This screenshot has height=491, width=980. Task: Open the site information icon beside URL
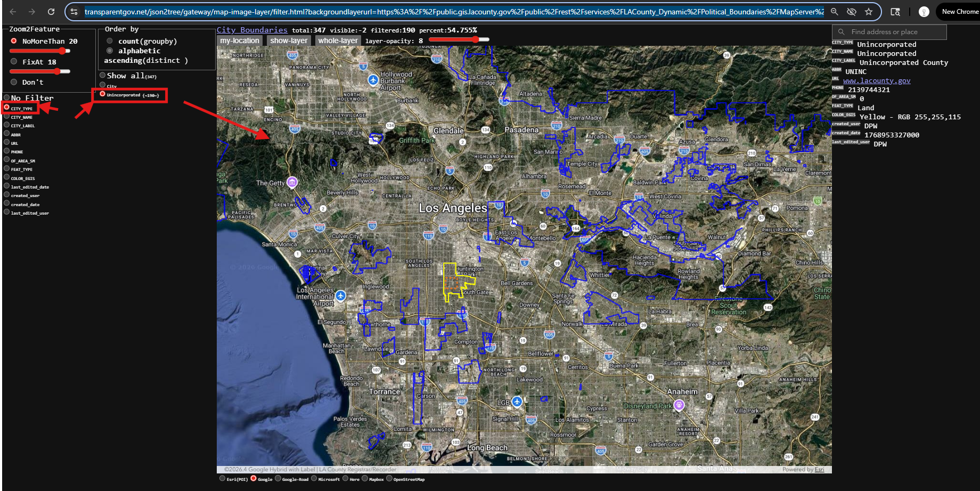[x=74, y=12]
